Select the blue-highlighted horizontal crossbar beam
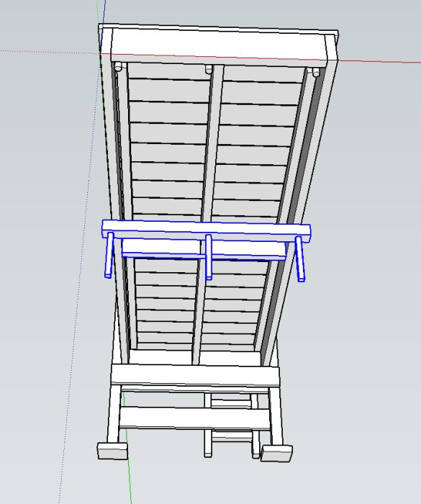Viewport: 421px width, 504px height. click(207, 231)
